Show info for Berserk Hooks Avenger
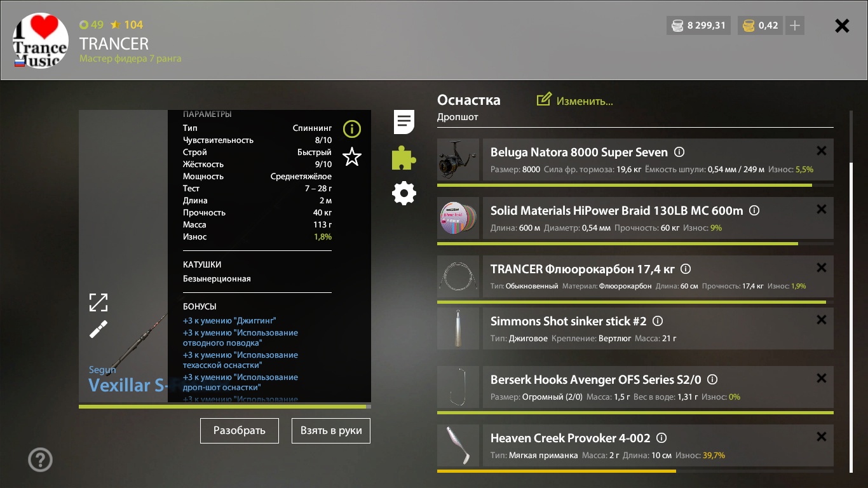 coord(712,380)
